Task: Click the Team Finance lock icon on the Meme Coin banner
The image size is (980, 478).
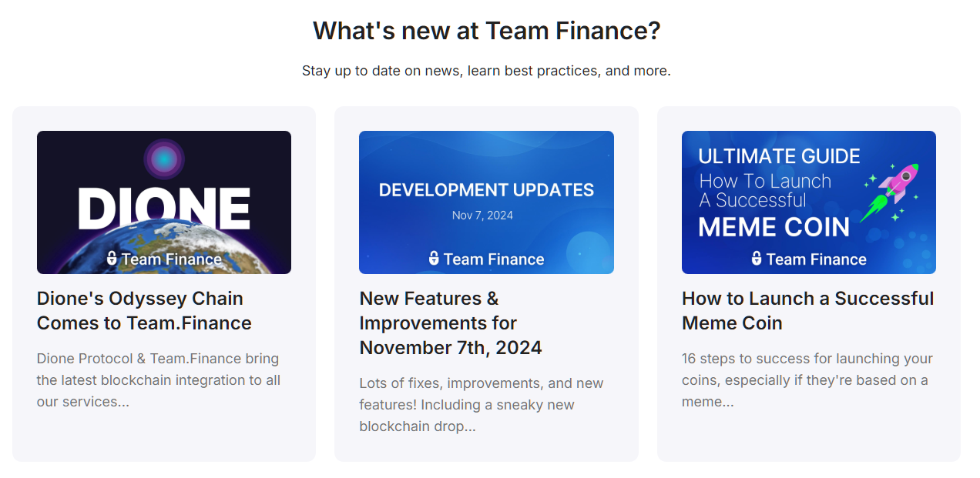Action: pyautogui.click(x=755, y=259)
